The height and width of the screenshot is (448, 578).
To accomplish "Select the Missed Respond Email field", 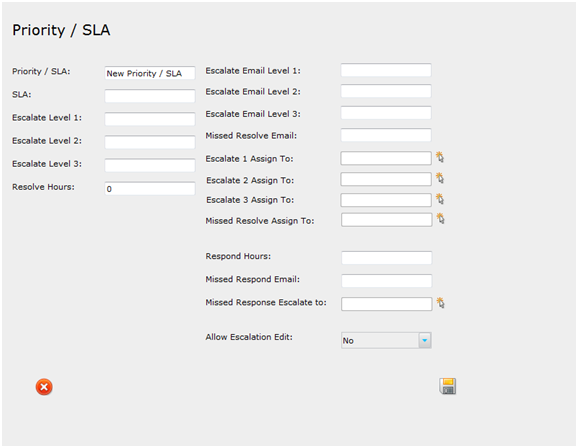I will (x=387, y=281).
